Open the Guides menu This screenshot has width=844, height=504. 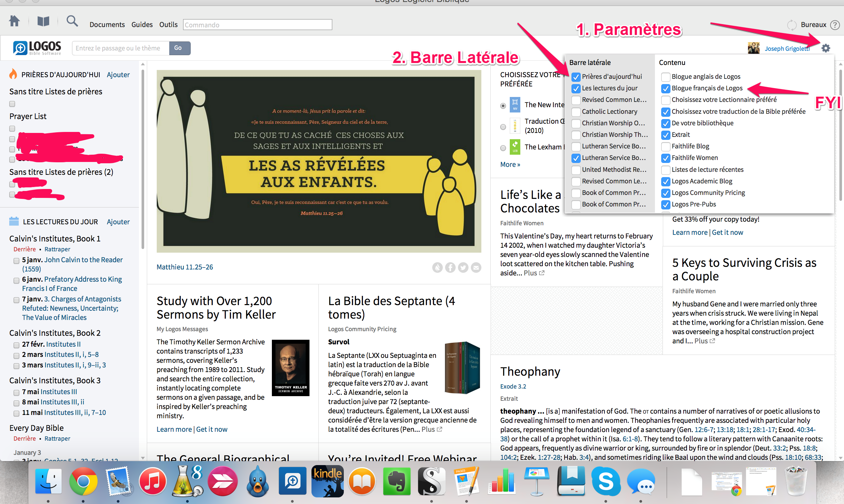(142, 25)
